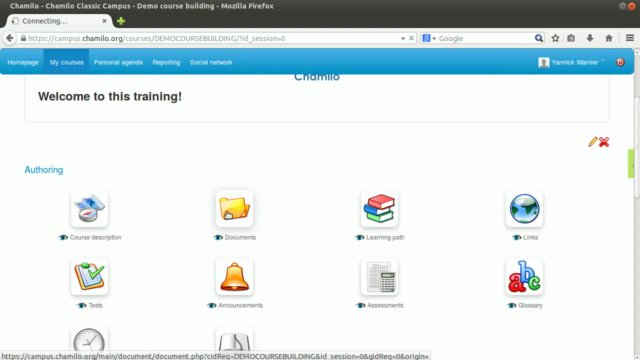Open the Reporting menu item
The width and height of the screenshot is (640, 360).
click(x=166, y=62)
